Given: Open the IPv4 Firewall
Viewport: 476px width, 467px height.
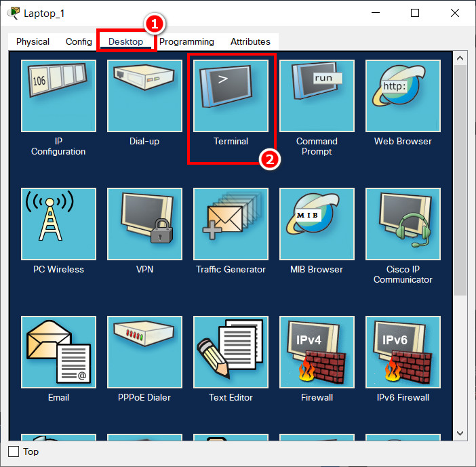Looking at the screenshot, I should (317, 352).
